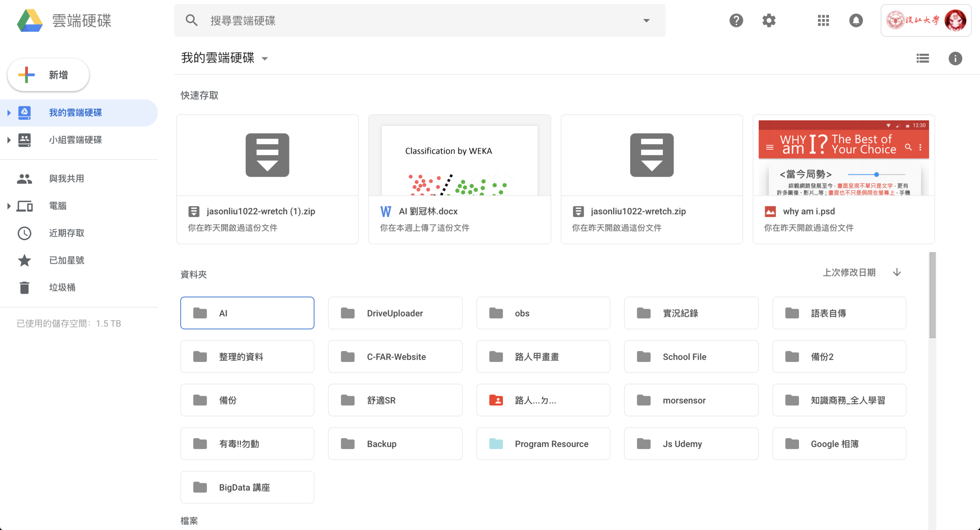Open the trash 垃圾桶 in sidebar
Viewport: 980px width, 530px height.
(62, 287)
